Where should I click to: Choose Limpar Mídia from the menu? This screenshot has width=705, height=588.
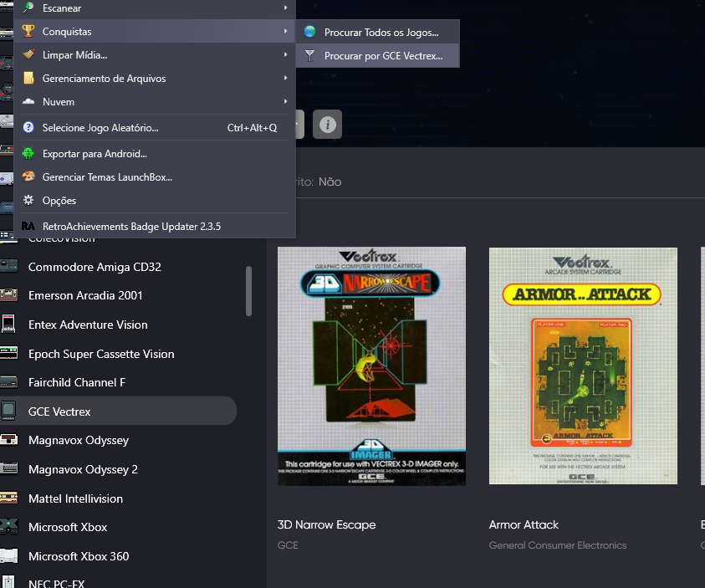coord(155,55)
